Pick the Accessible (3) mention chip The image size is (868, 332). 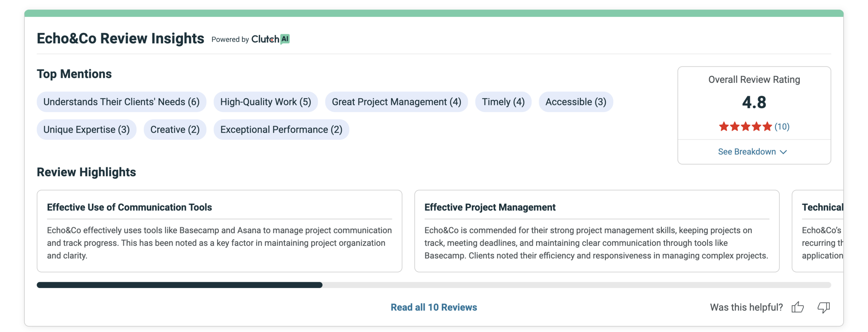(x=575, y=102)
